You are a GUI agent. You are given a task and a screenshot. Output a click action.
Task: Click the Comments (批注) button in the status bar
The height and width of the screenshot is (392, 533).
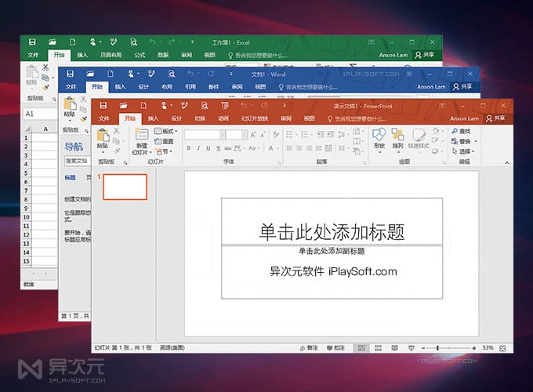click(x=335, y=348)
